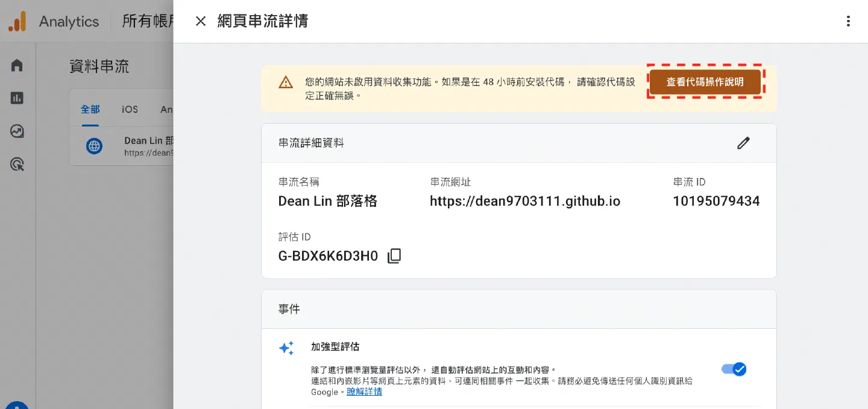
Task: Close the web stream details panel
Action: (x=201, y=21)
